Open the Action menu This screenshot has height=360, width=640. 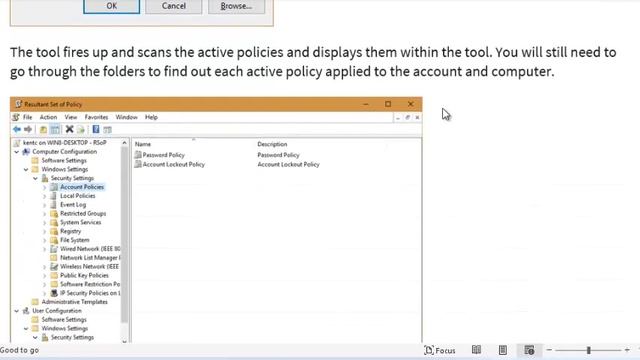[48, 117]
